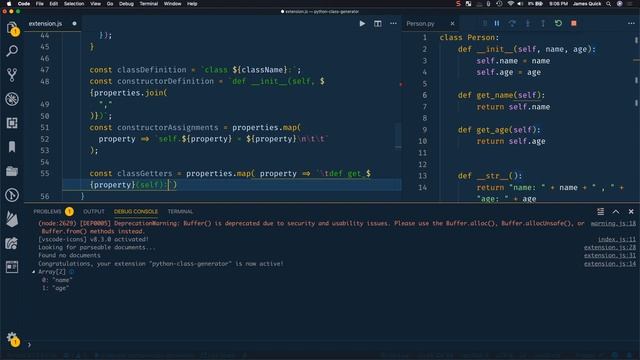Open the Apple menu
Screen dimensions: 640x360
coord(9,4)
